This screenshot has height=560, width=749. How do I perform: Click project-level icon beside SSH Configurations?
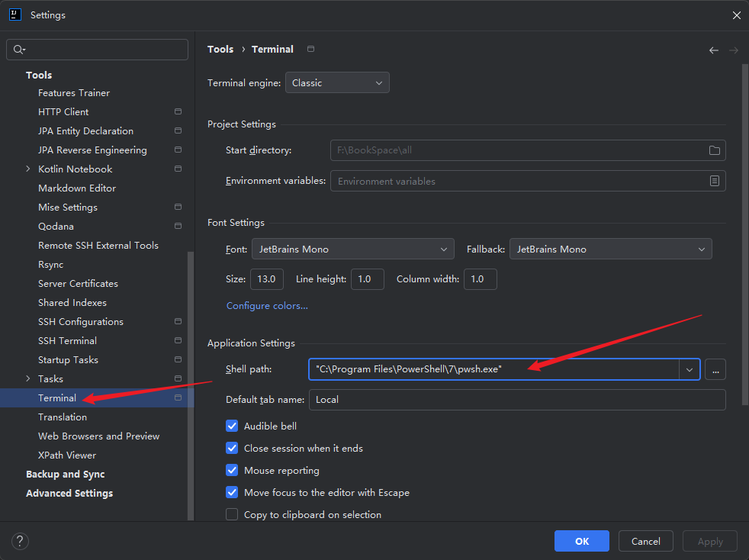point(178,321)
